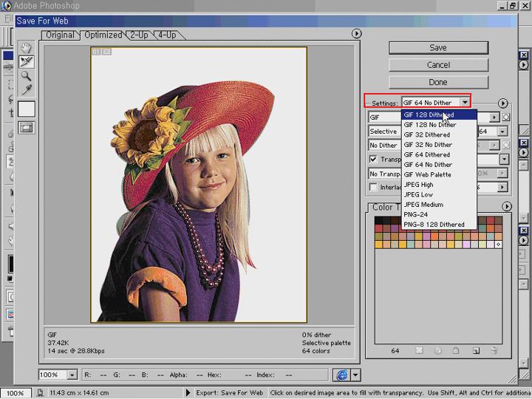532x399 pixels.
Task: Choose GIF 64 No Dither in list
Action: coord(439,165)
